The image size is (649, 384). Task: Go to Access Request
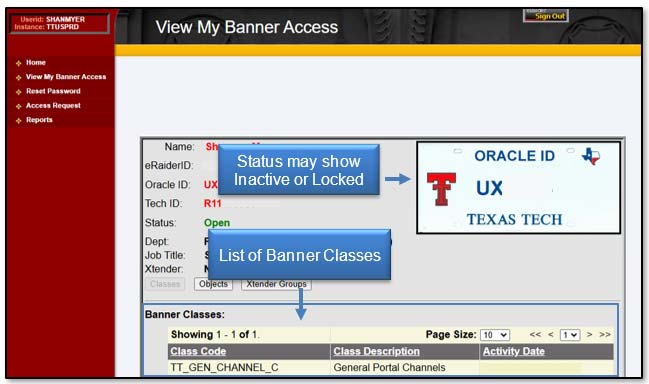(x=53, y=106)
